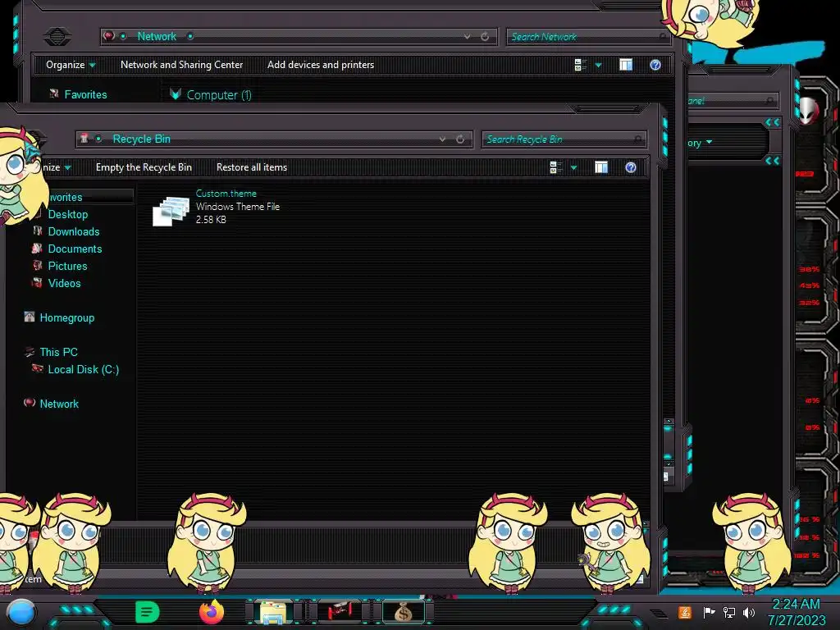This screenshot has width=840, height=630.
Task: Click volume speaker icon in tray
Action: coord(748,612)
